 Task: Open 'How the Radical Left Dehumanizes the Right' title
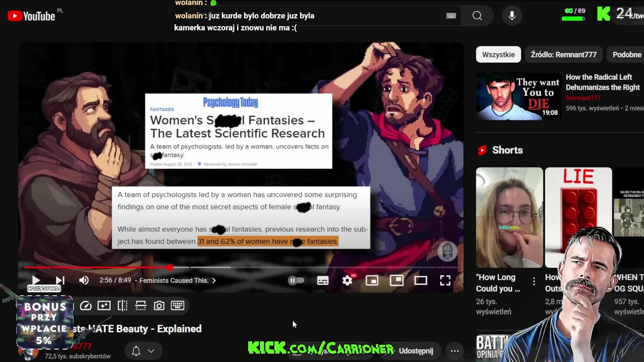603,82
